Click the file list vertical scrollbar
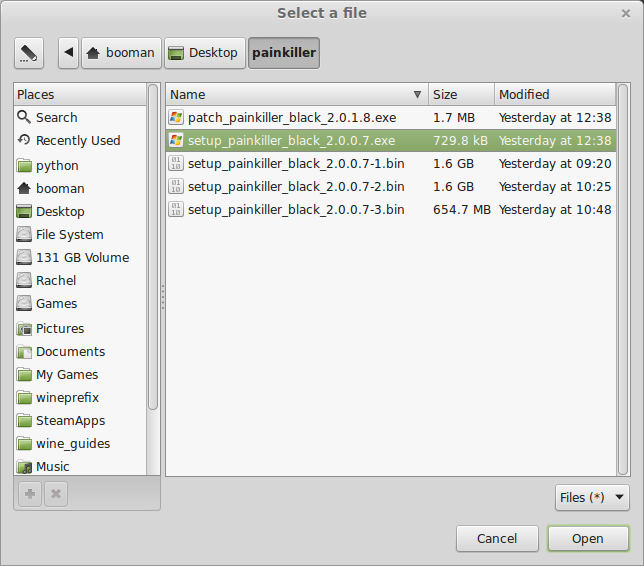644x566 pixels. [x=623, y=279]
